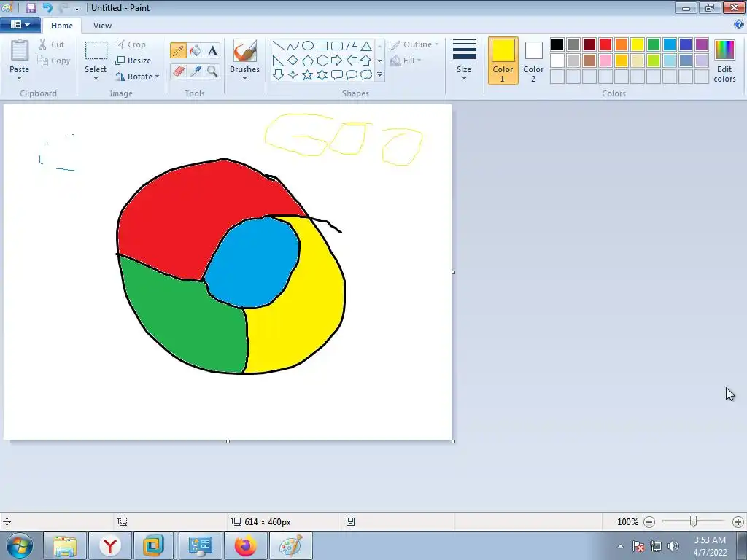
Task: Expand the Paste dropdown arrow
Action: 19,79
